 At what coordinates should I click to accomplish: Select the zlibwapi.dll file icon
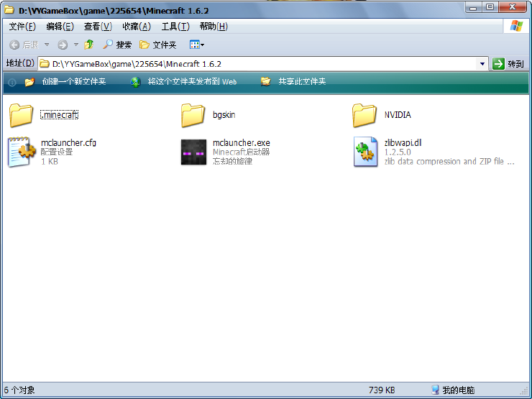(x=365, y=152)
